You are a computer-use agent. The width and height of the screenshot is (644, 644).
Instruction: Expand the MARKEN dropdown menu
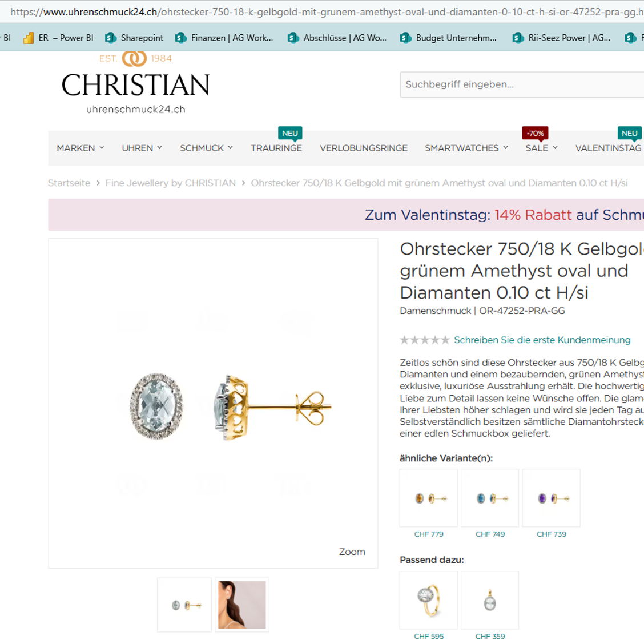pyautogui.click(x=80, y=148)
